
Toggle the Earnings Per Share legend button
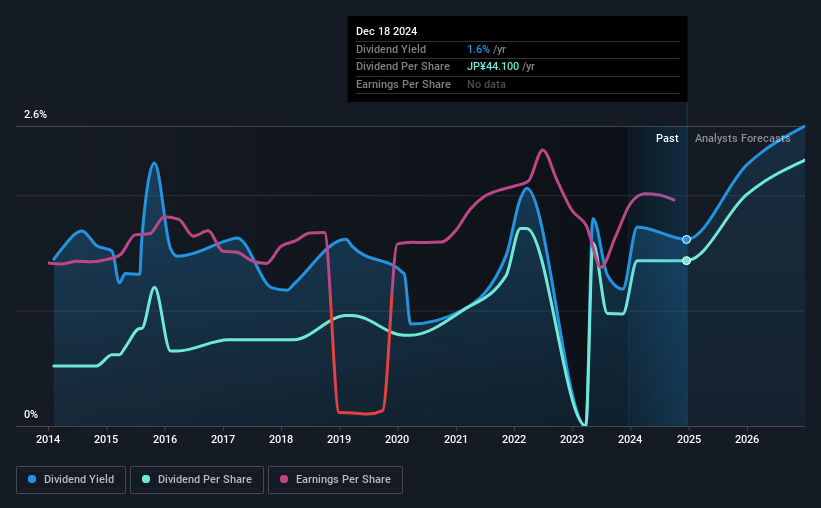click(x=335, y=480)
